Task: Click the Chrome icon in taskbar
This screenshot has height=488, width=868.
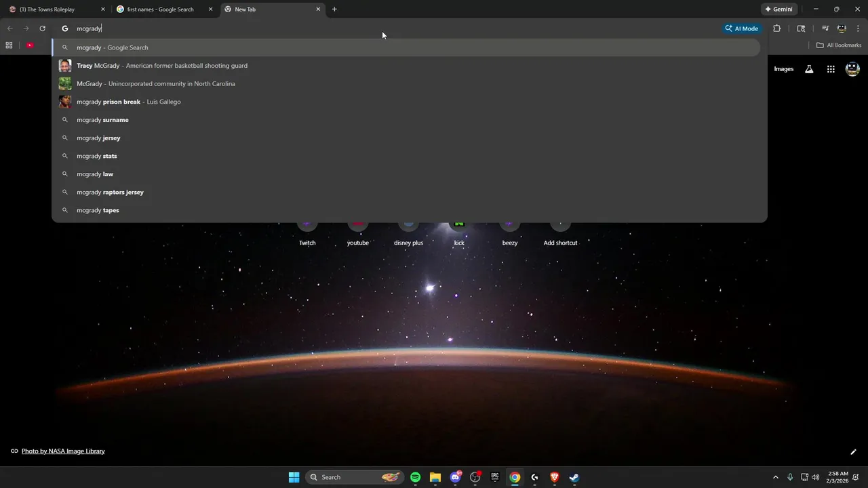Action: (x=515, y=477)
